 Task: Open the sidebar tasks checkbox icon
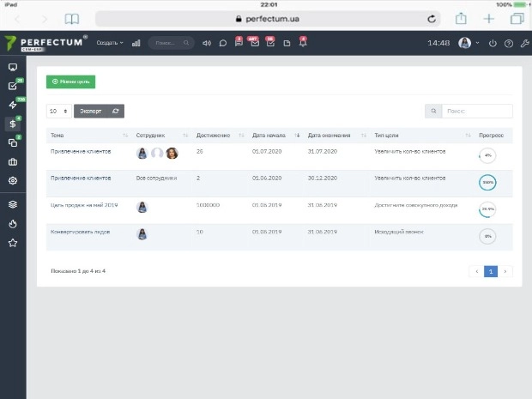13,86
